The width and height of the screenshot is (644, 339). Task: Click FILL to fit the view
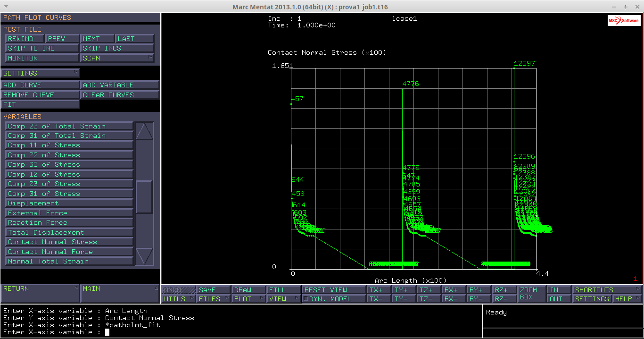tap(284, 290)
